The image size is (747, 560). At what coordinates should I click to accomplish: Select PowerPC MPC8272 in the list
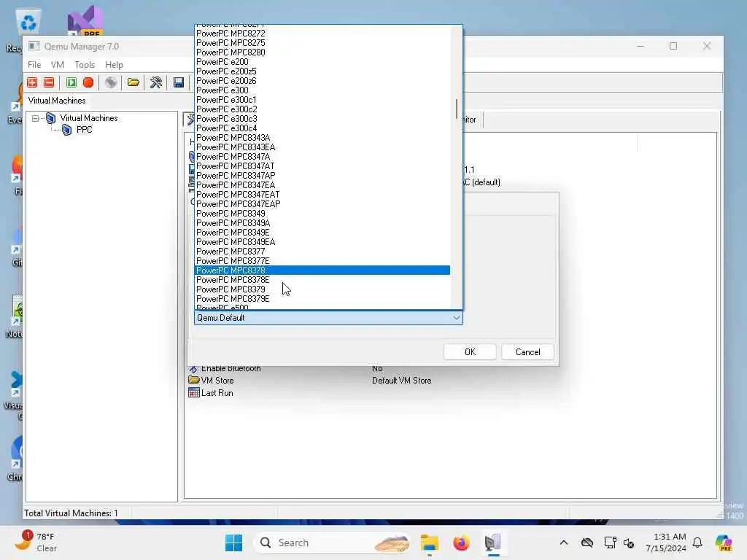[x=322, y=34]
